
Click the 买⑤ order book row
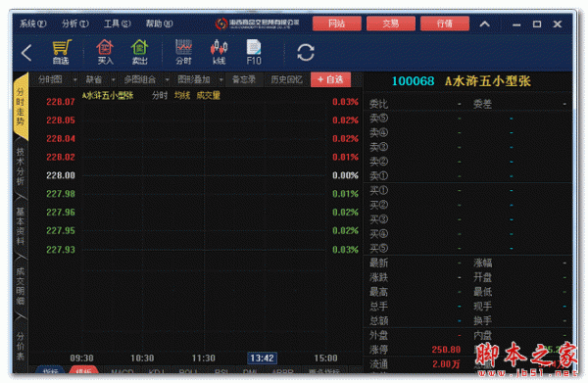point(466,248)
